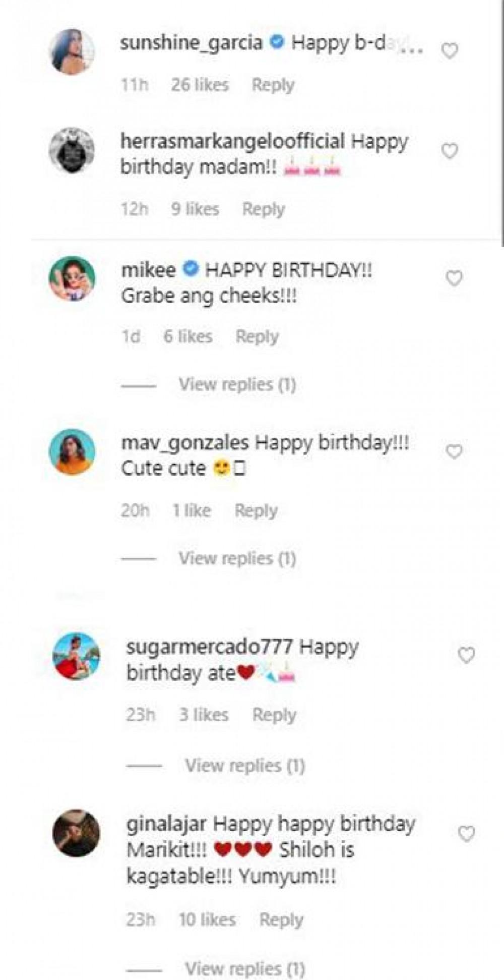Viewport: 504px width, 980px height.
Task: View the 26 likes on sunshine_garcia's comment
Action: point(200,85)
